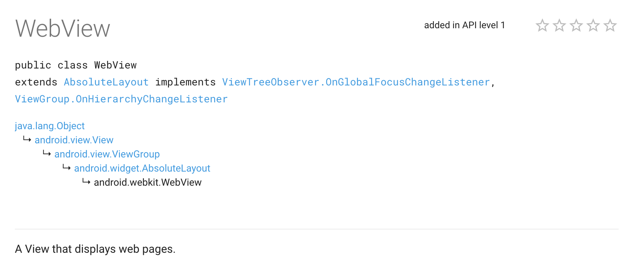Give a two-star rating
Viewport: 644px width, 269px height.
click(559, 25)
